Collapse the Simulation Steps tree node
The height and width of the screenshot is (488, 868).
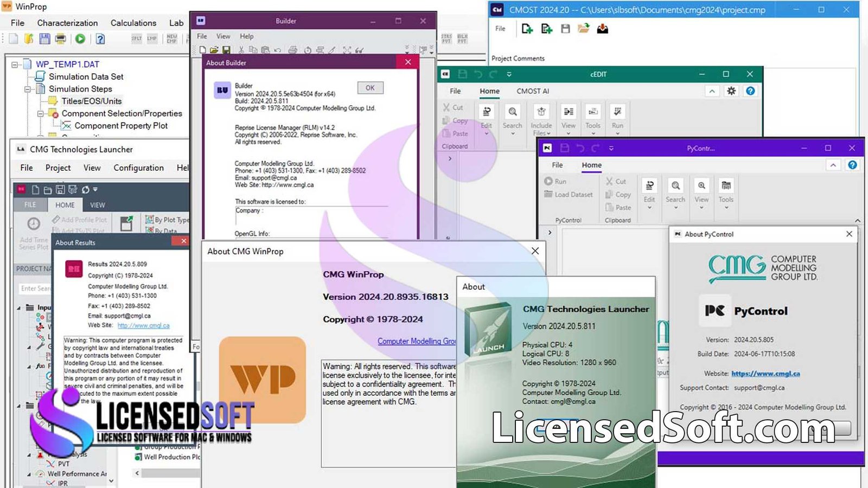(x=27, y=89)
